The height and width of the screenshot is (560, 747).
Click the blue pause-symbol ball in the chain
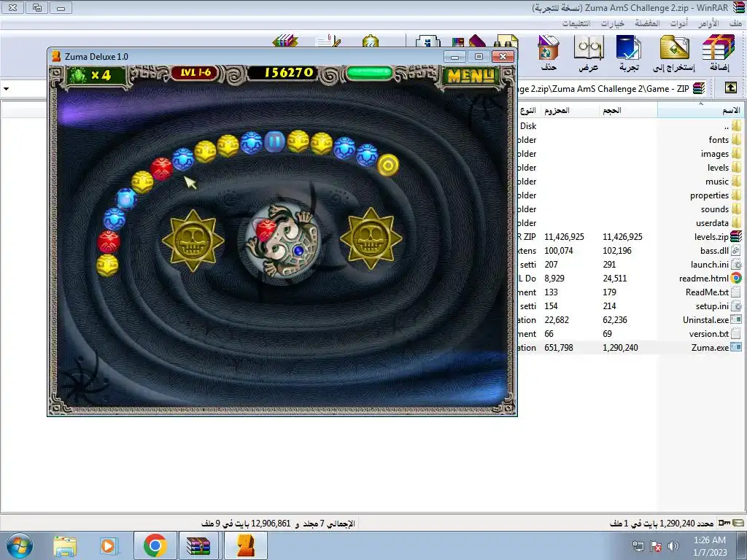click(x=275, y=141)
